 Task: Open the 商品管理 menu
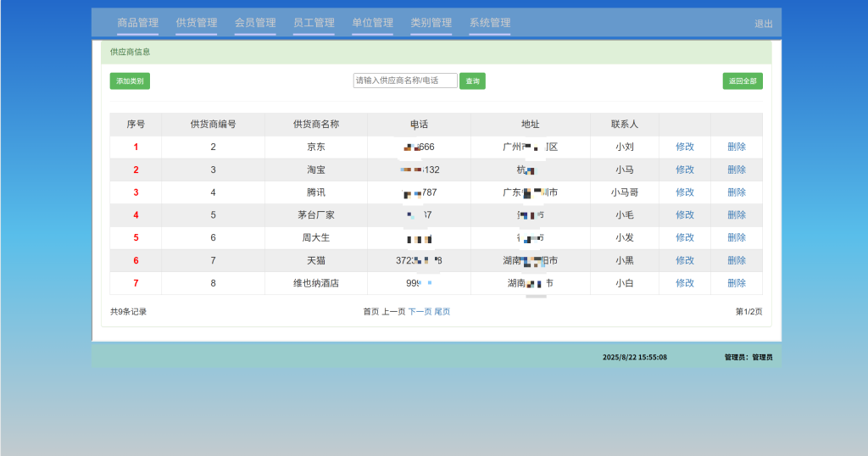pyautogui.click(x=138, y=23)
